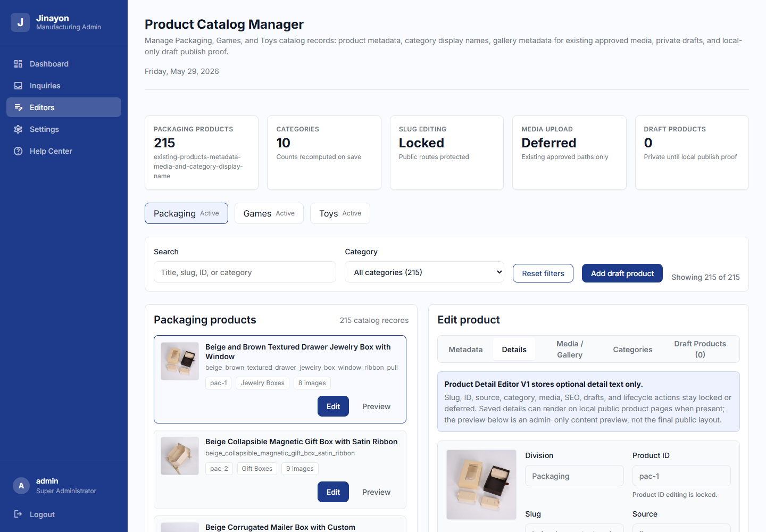
Task: Click the Jewelry Boxes category tag
Action: click(x=263, y=383)
